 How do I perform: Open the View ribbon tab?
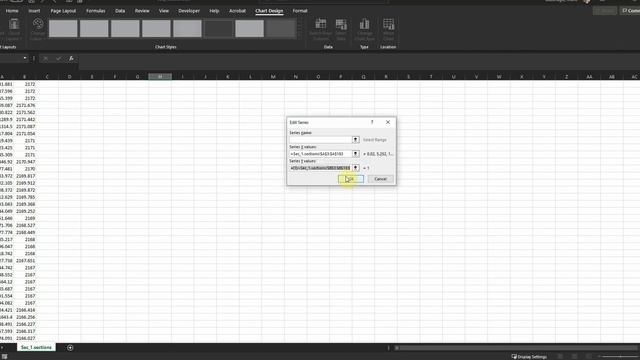(164, 11)
